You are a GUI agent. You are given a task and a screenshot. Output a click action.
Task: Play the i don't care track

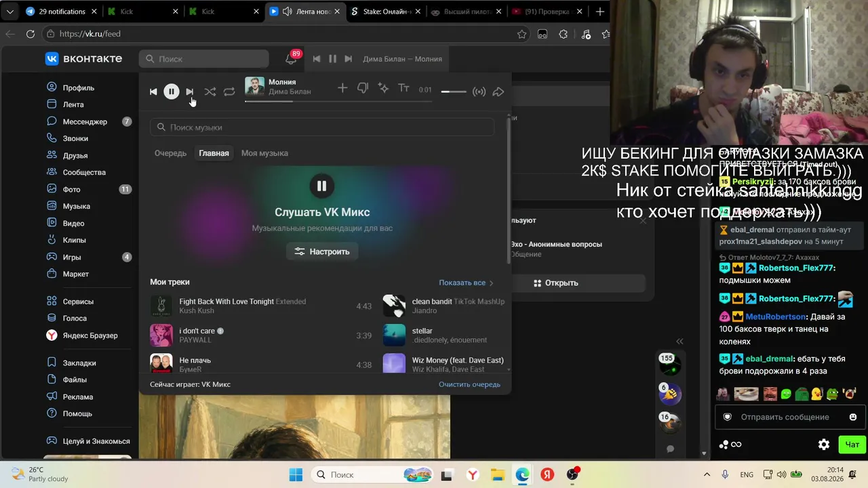[x=260, y=335]
